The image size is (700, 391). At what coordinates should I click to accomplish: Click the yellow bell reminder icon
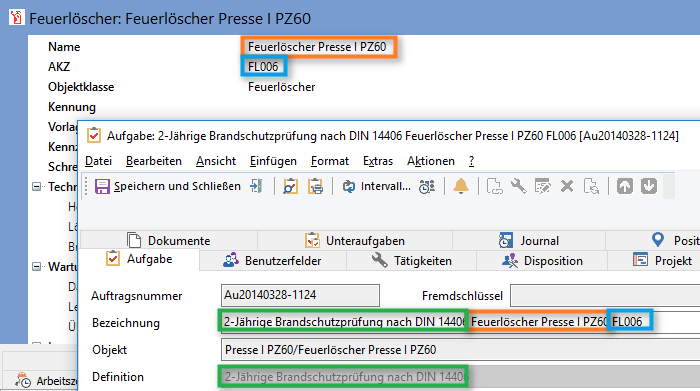[461, 186]
